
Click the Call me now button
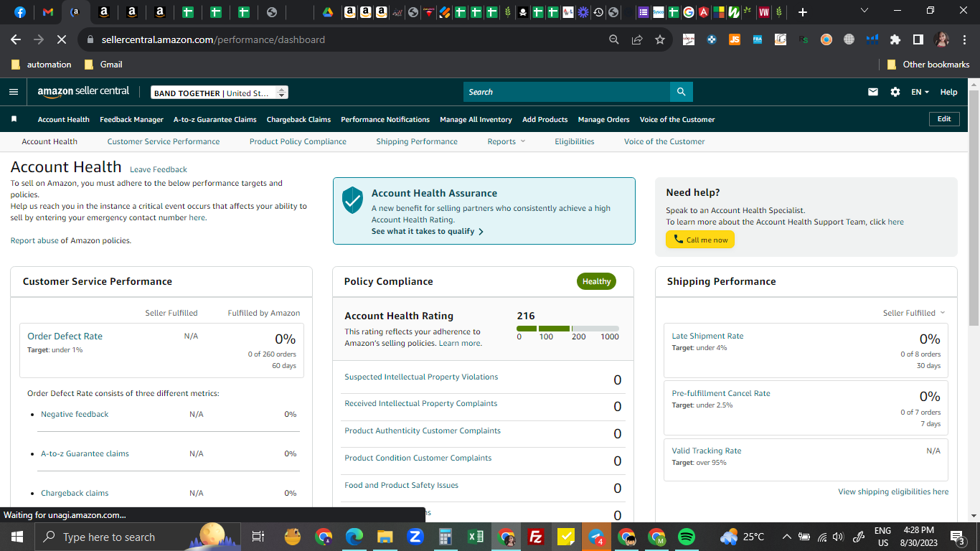point(700,240)
